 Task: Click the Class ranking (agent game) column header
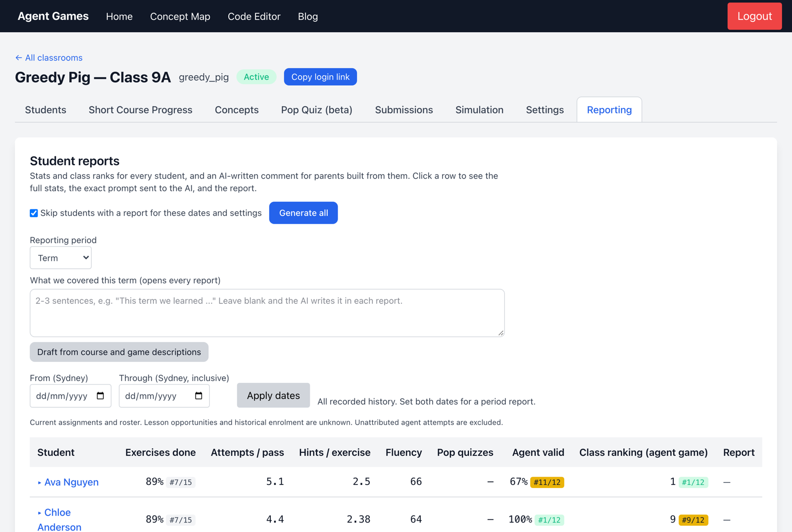pos(643,452)
